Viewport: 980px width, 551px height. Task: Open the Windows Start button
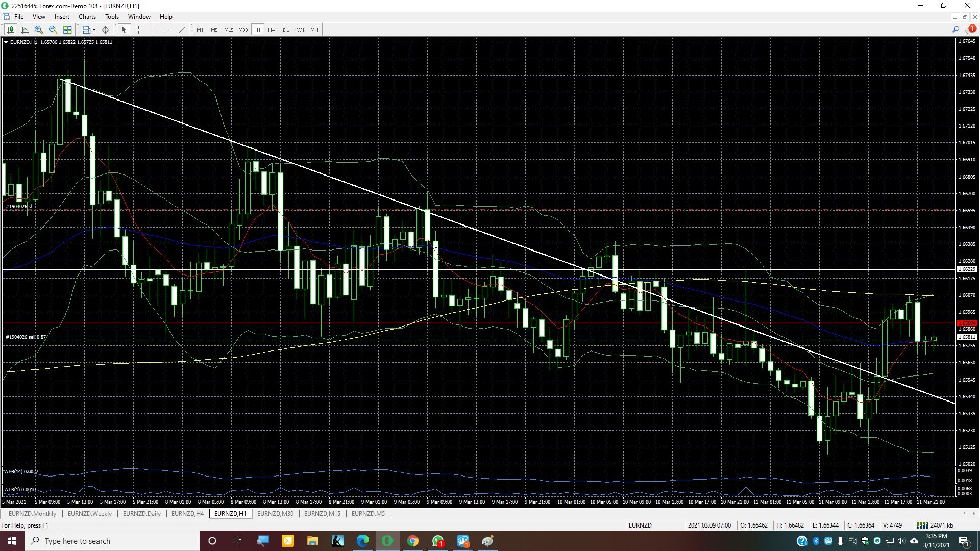[12, 541]
